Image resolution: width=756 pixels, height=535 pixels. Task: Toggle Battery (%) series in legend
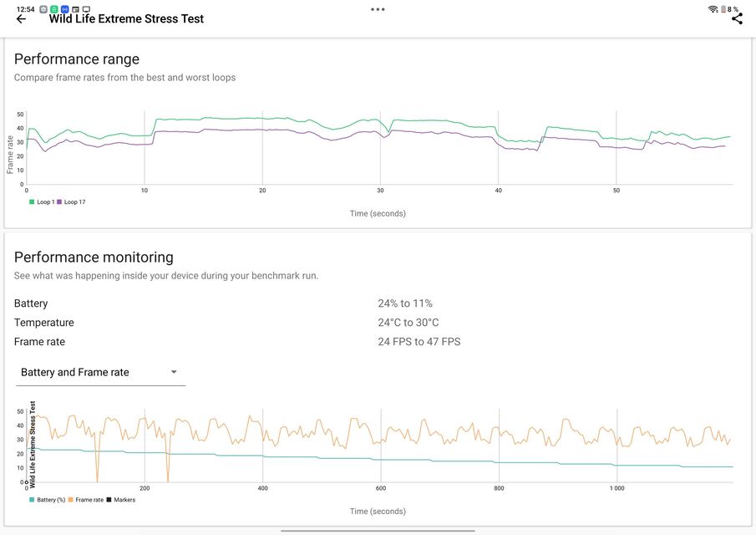[47, 500]
